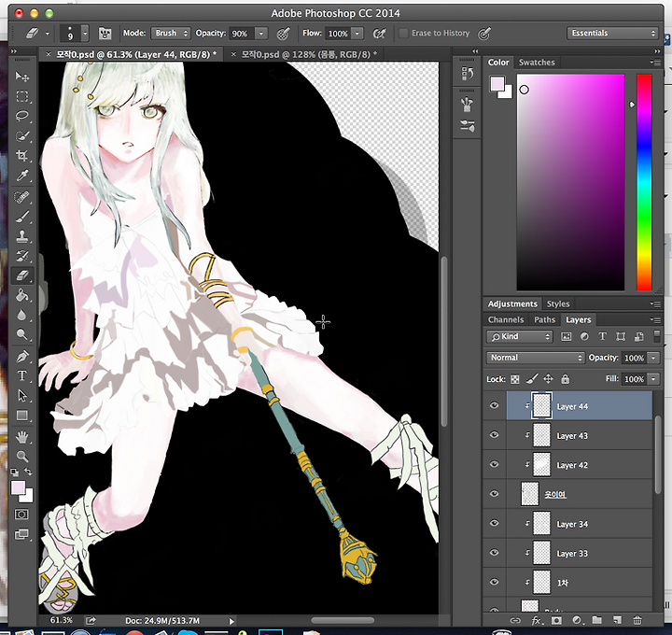
Task: Select the Rectangular Marquee tool
Action: [x=21, y=96]
